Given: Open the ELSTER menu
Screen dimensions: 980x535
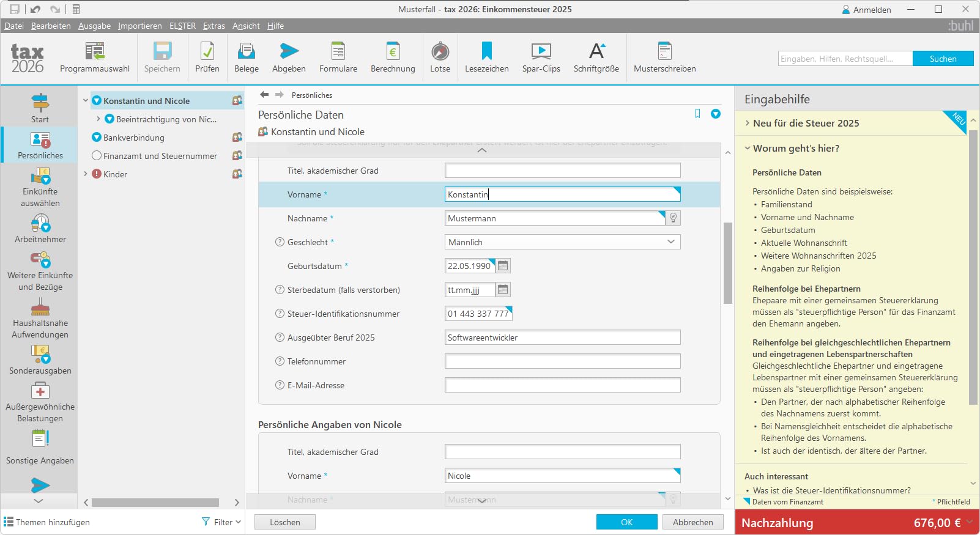Looking at the screenshot, I should (x=182, y=26).
